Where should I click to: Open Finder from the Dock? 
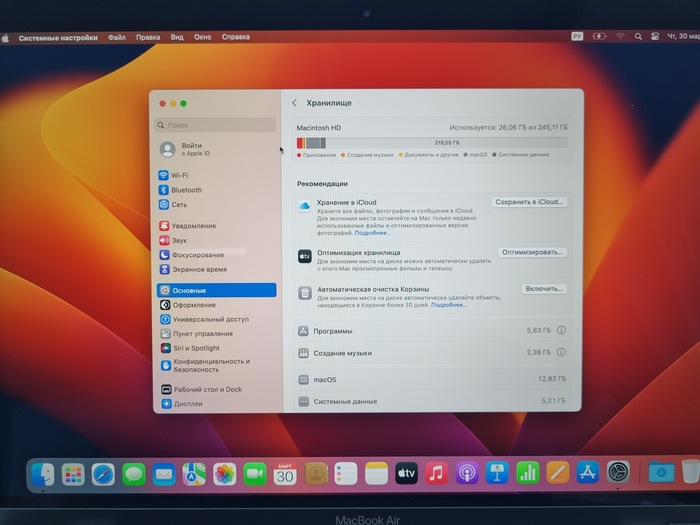click(x=43, y=474)
